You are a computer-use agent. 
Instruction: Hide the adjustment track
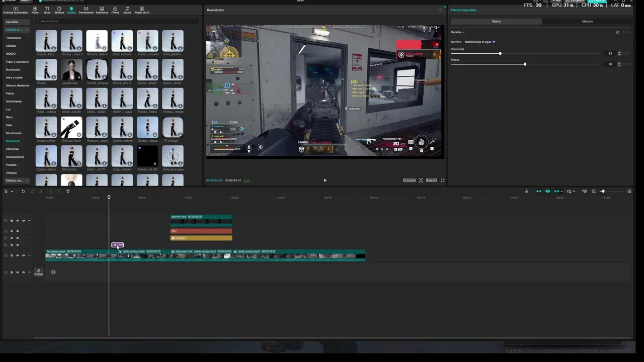tap(18, 238)
